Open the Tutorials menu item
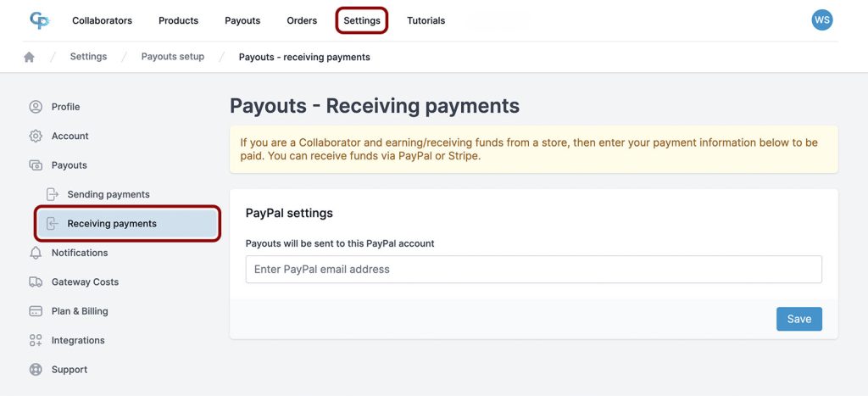This screenshot has width=868, height=396. pyautogui.click(x=426, y=20)
